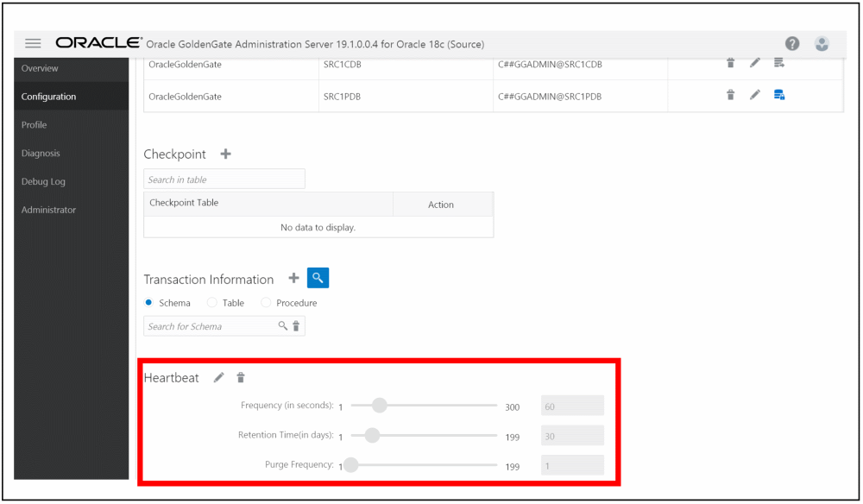The width and height of the screenshot is (863, 504).
Task: Click the Checkpoint Search in table field
Action: point(224,179)
